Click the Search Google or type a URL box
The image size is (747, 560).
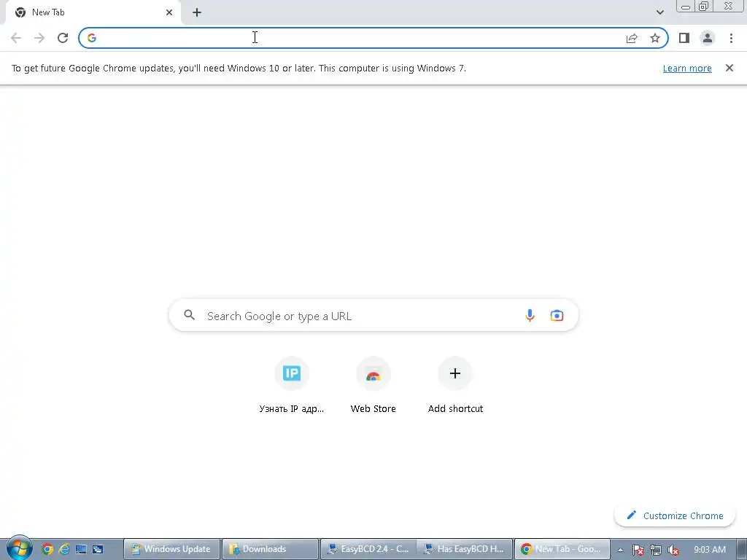(373, 315)
